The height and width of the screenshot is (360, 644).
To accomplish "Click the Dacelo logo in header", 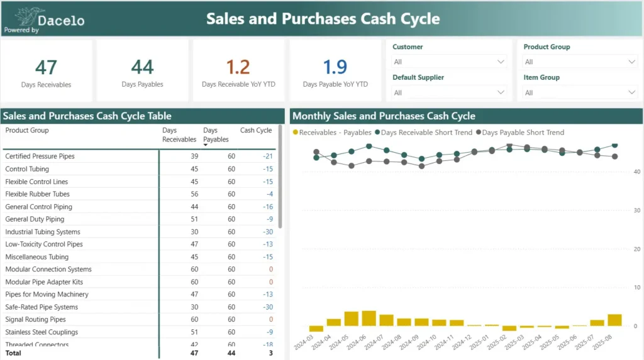I will [44, 19].
